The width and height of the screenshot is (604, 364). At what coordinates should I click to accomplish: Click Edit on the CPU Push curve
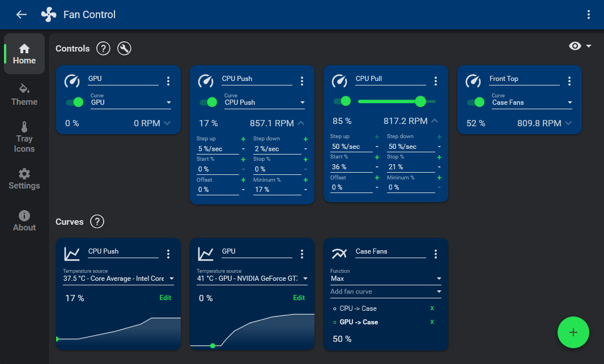pos(165,298)
